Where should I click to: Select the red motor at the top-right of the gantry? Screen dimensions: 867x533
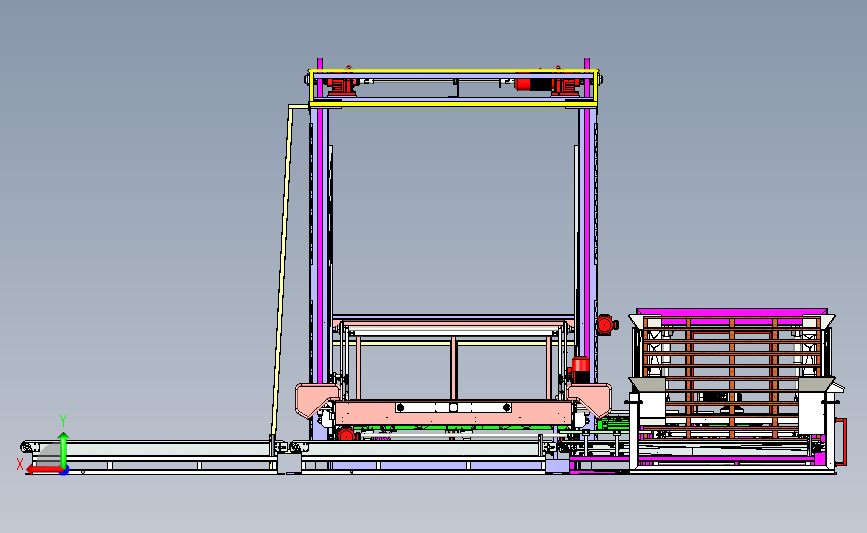click(547, 85)
